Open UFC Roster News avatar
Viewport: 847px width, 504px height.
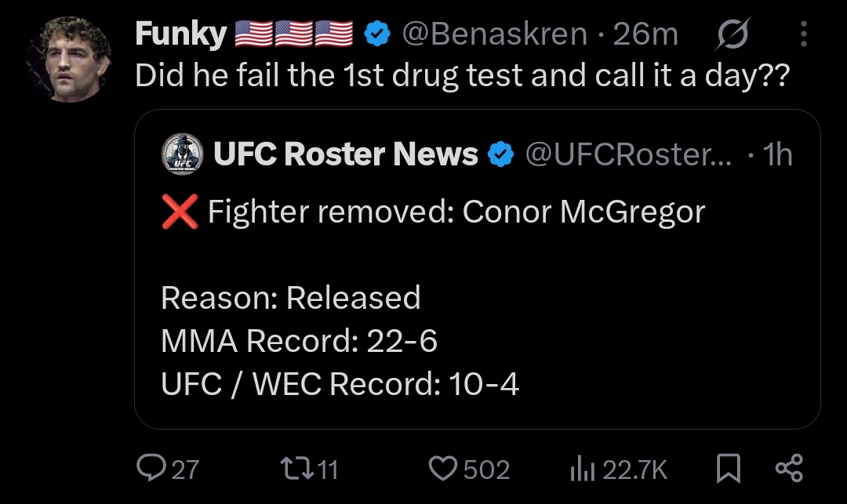[x=183, y=154]
